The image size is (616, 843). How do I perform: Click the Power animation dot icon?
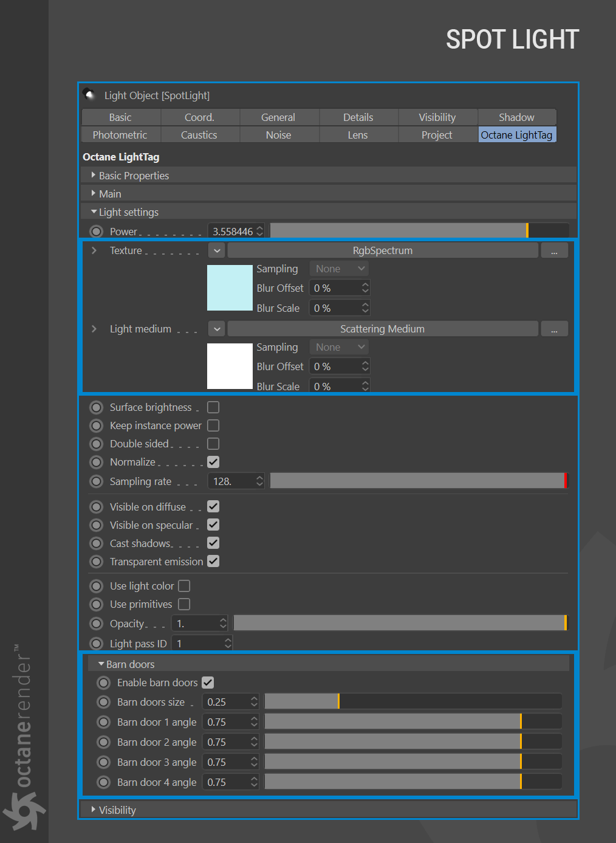[x=96, y=232]
